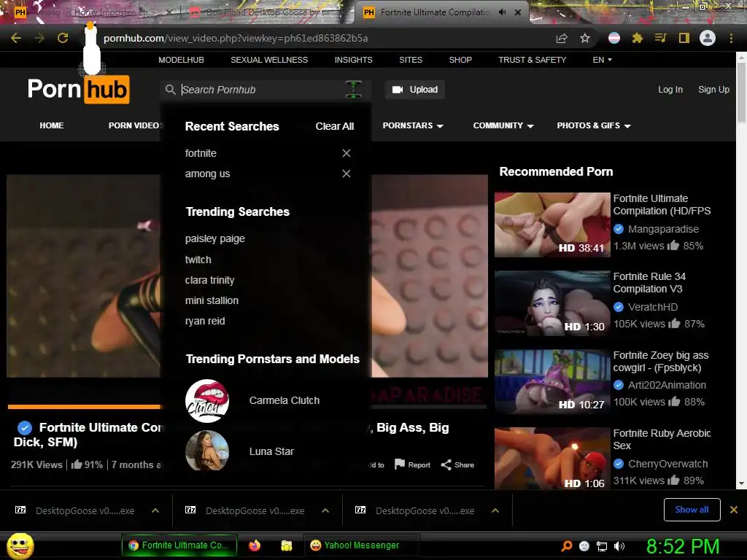Open the VeratchHD channel link
Viewport: 747px width, 560px height.
click(x=652, y=307)
